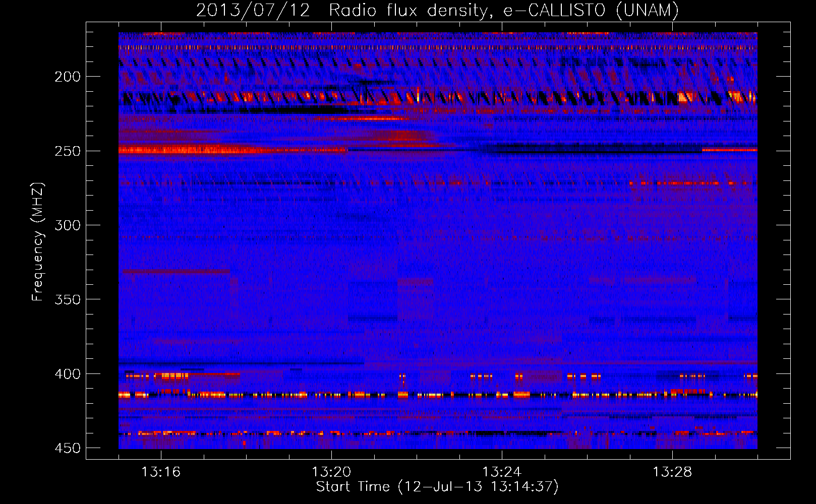The image size is (816, 504).
Task: Click the 450 frequency tick label
Action: point(68,448)
